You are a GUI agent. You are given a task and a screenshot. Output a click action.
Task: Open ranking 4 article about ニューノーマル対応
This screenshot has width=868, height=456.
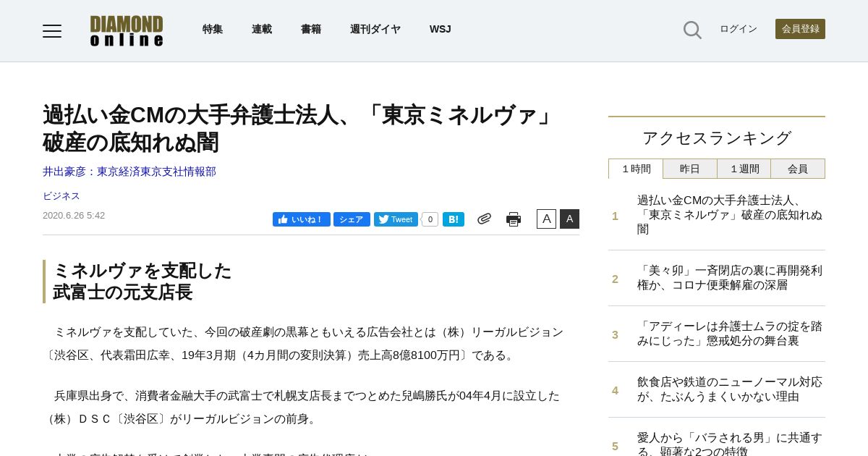coord(730,389)
